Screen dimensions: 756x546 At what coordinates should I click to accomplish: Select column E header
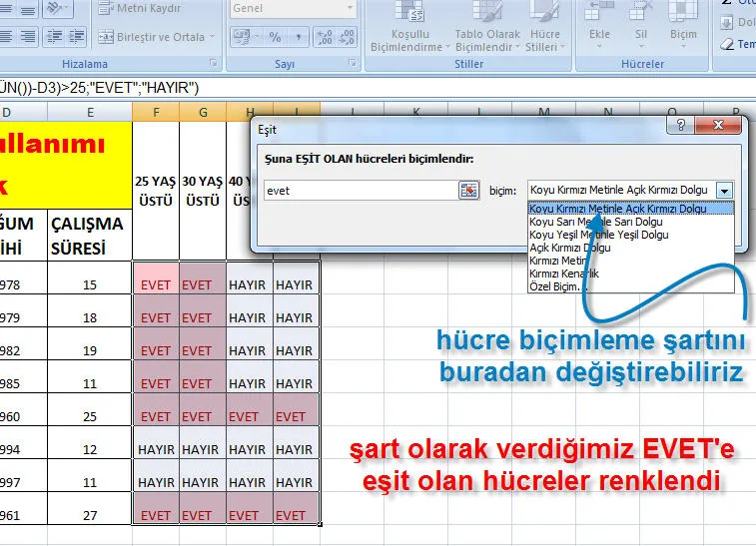(x=90, y=112)
